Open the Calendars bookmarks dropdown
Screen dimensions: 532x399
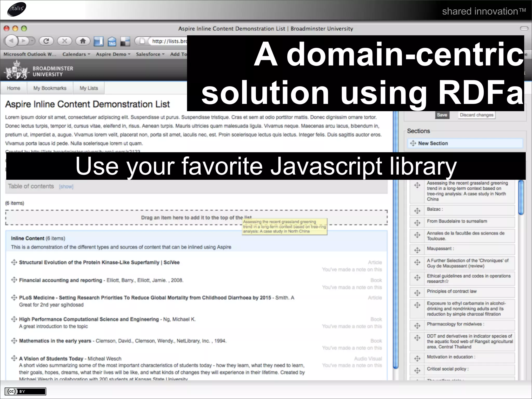76,54
